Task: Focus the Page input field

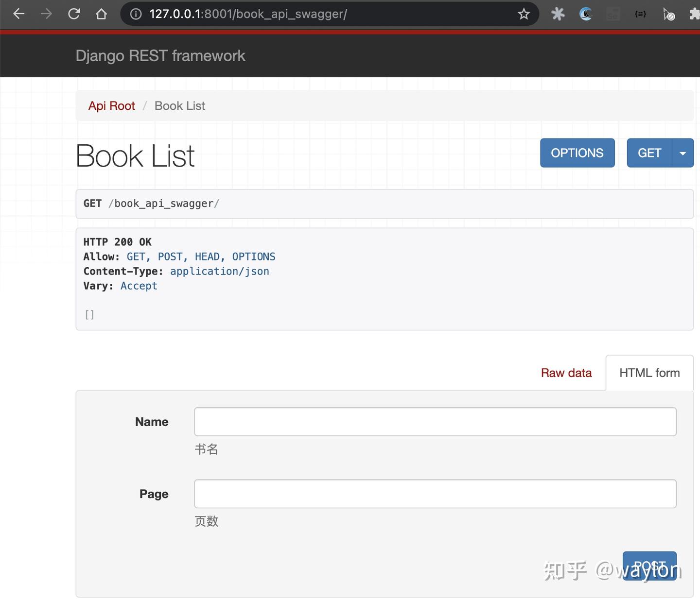Action: tap(435, 494)
